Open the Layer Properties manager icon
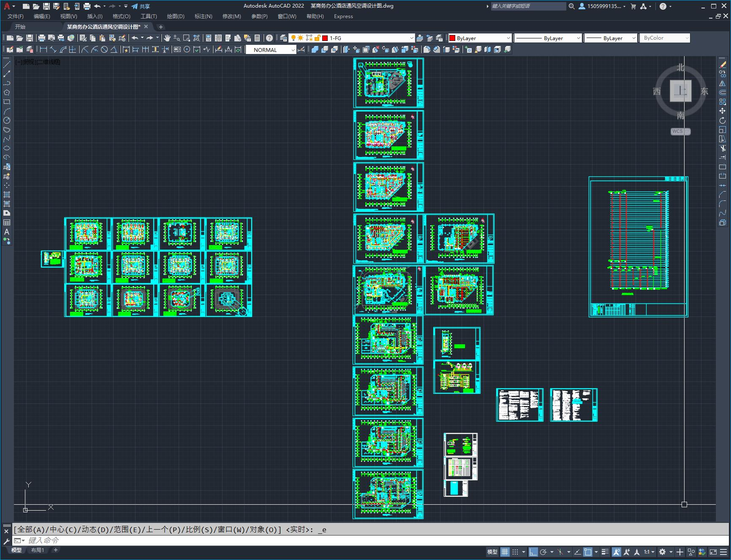This screenshot has width=731, height=560. 283,38
